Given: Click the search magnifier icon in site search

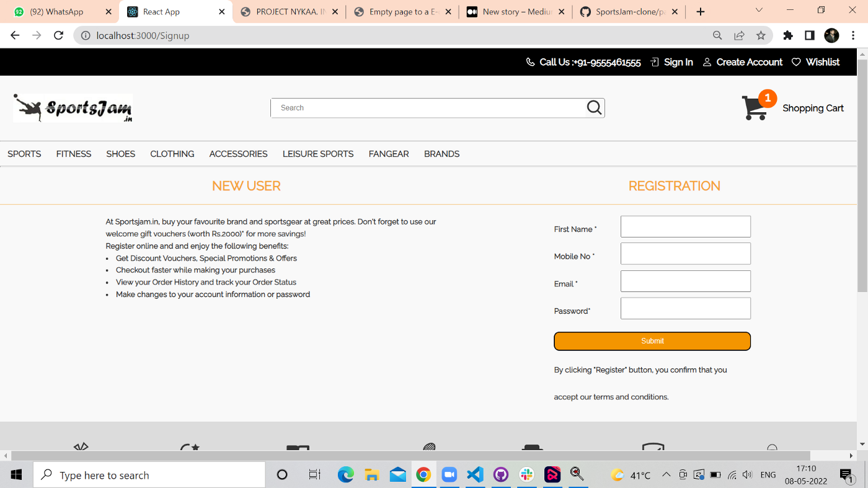Looking at the screenshot, I should [x=594, y=108].
